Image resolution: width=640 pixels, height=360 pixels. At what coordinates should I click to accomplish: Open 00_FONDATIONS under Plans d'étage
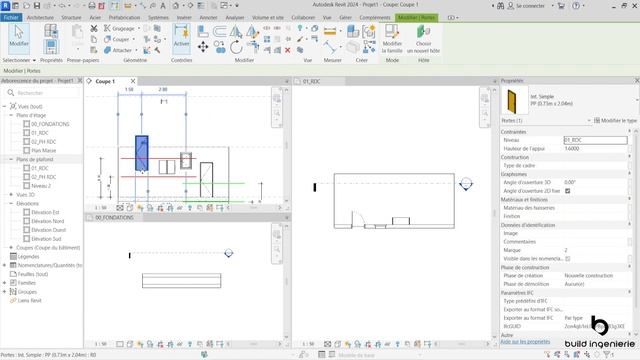(x=50, y=124)
